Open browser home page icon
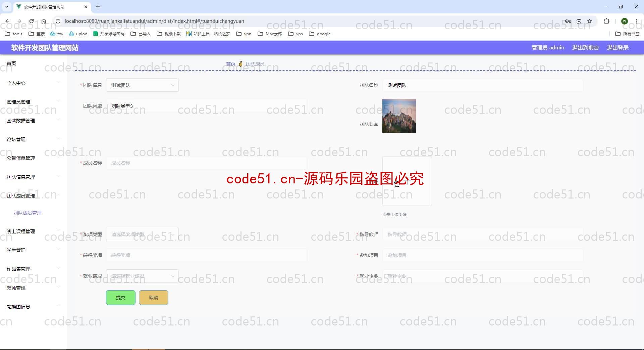Screen dimensions: 644x350 [x=44, y=21]
